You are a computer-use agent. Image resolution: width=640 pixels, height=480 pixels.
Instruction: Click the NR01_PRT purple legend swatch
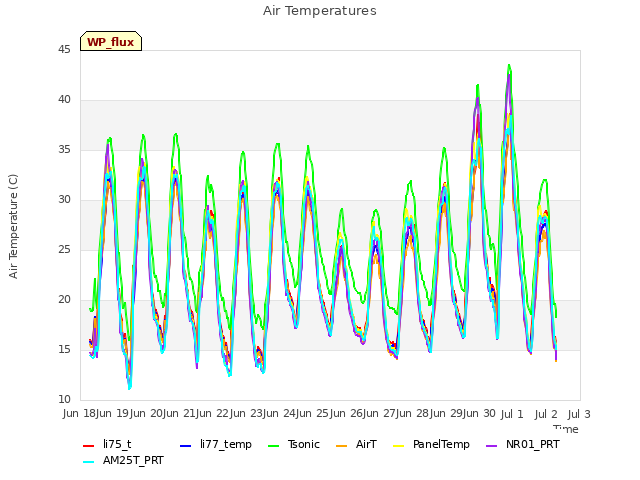pos(491,446)
